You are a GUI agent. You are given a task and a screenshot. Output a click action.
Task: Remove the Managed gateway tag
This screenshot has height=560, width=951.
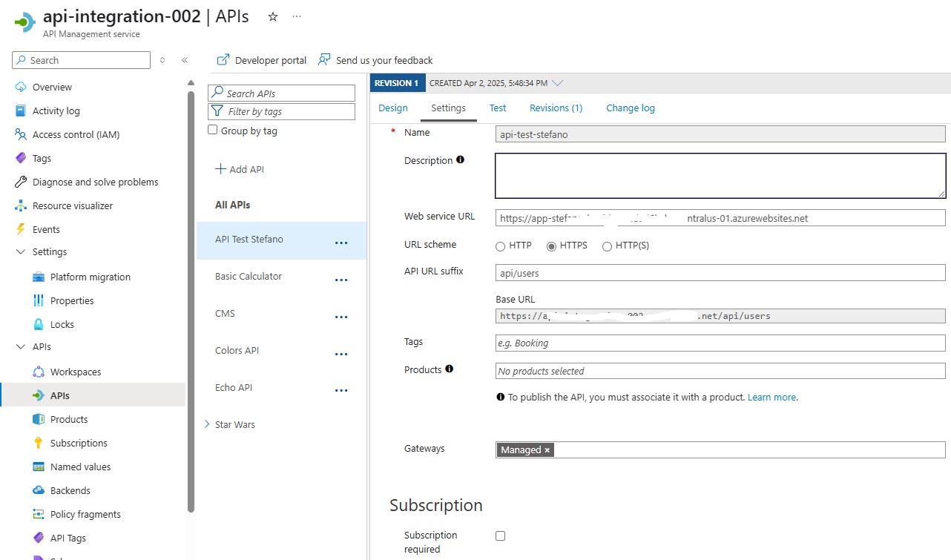(547, 450)
